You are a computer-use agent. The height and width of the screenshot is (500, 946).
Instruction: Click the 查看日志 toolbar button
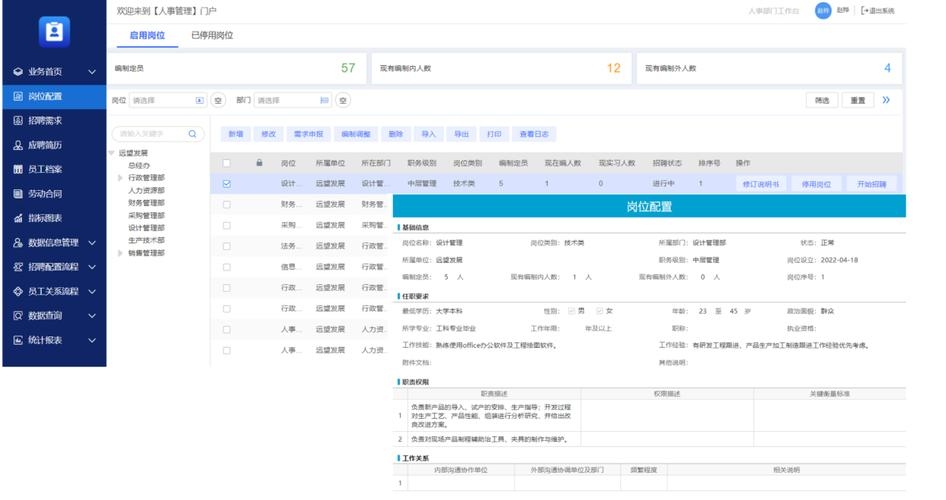click(534, 134)
